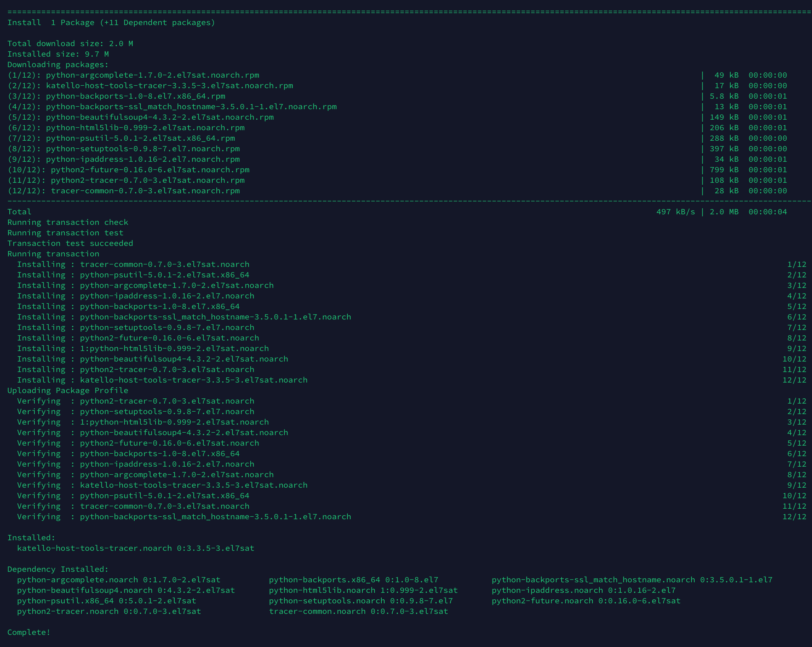Image resolution: width=812 pixels, height=647 pixels.
Task: Click the '00:00:04' total time
Action: pos(768,212)
